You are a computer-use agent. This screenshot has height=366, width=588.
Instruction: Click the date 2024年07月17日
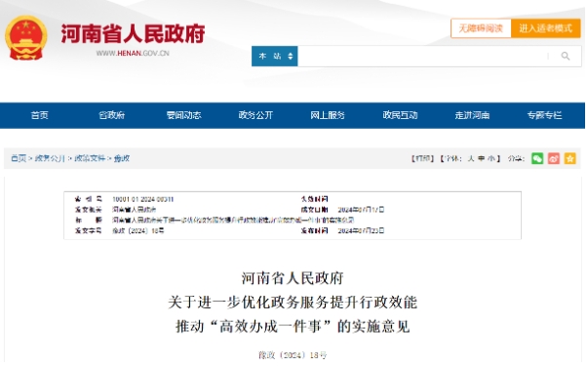pos(361,210)
